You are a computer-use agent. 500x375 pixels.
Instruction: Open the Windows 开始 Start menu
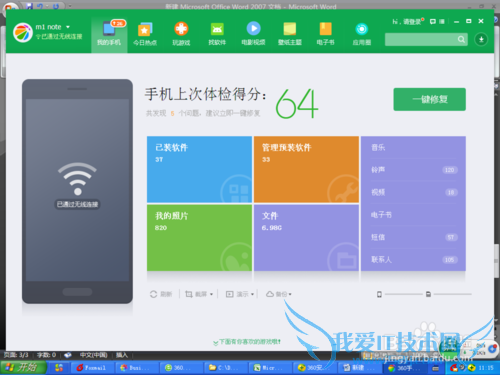pyautogui.click(x=23, y=367)
